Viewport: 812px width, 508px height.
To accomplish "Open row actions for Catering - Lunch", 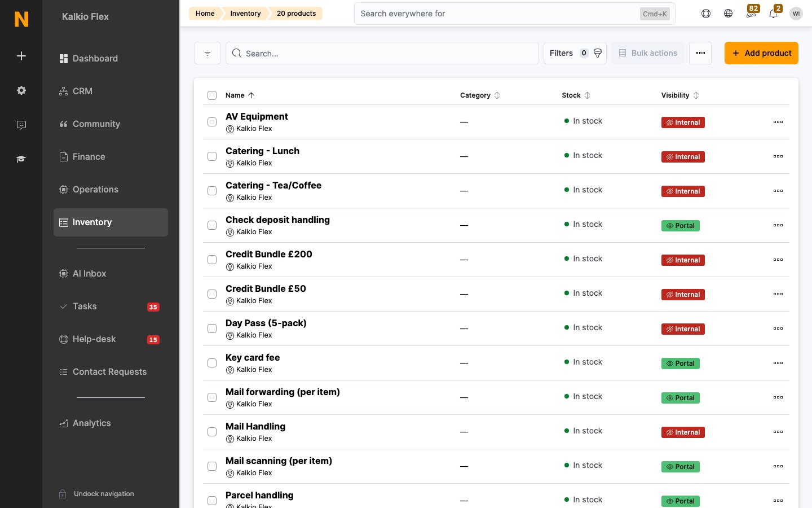I will tap(778, 156).
